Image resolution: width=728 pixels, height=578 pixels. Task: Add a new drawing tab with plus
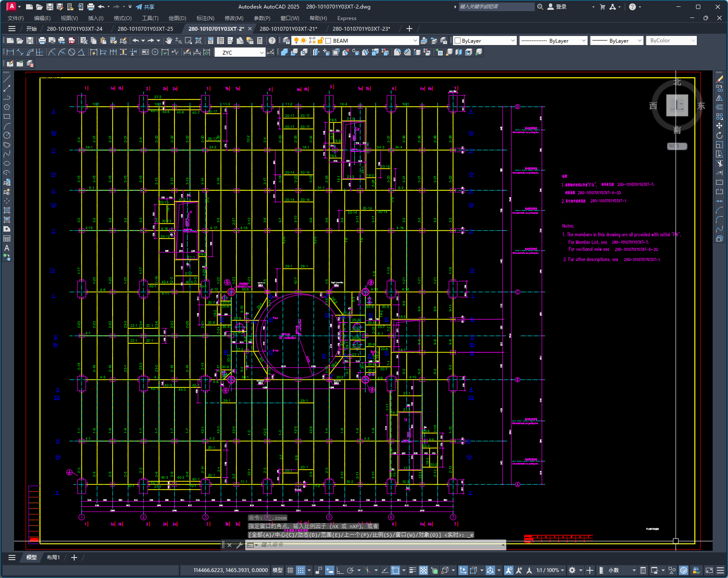click(x=409, y=29)
